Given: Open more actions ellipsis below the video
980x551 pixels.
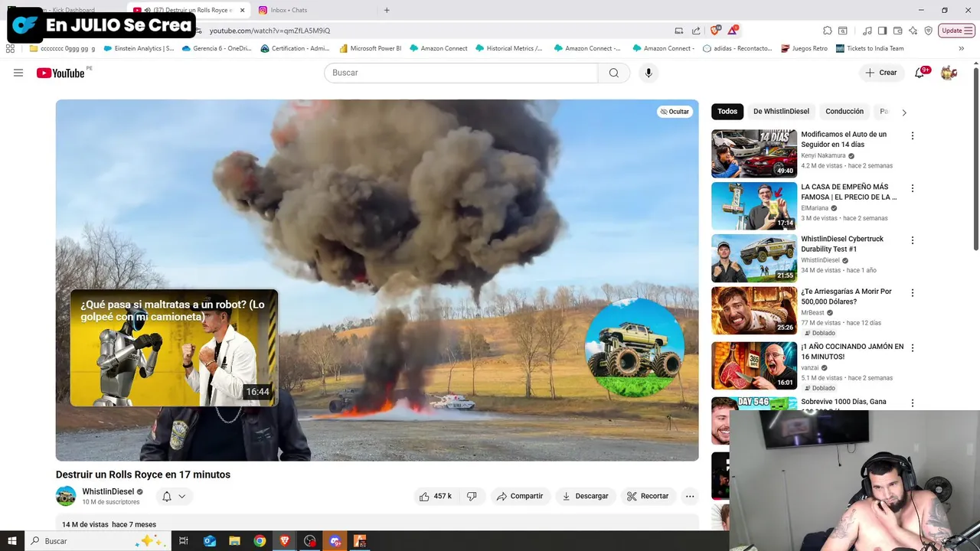Looking at the screenshot, I should (x=690, y=496).
